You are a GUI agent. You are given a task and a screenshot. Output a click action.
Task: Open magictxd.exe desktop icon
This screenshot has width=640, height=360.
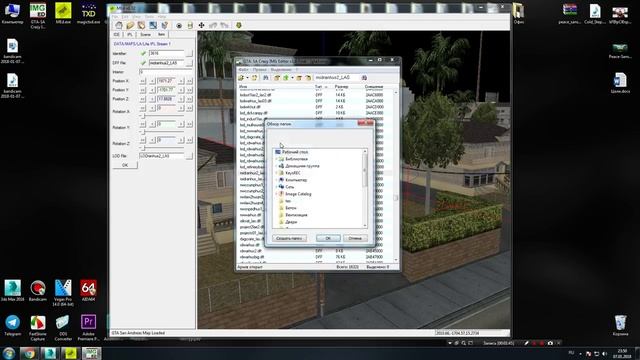[89, 13]
